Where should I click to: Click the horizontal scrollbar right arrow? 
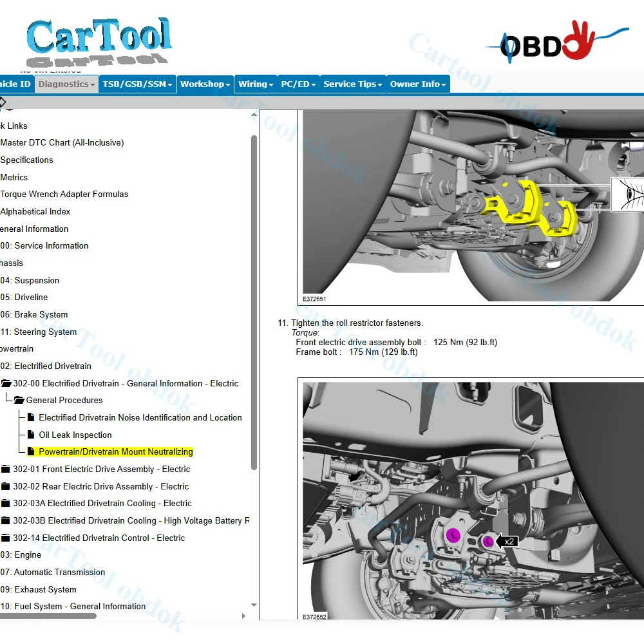244,616
